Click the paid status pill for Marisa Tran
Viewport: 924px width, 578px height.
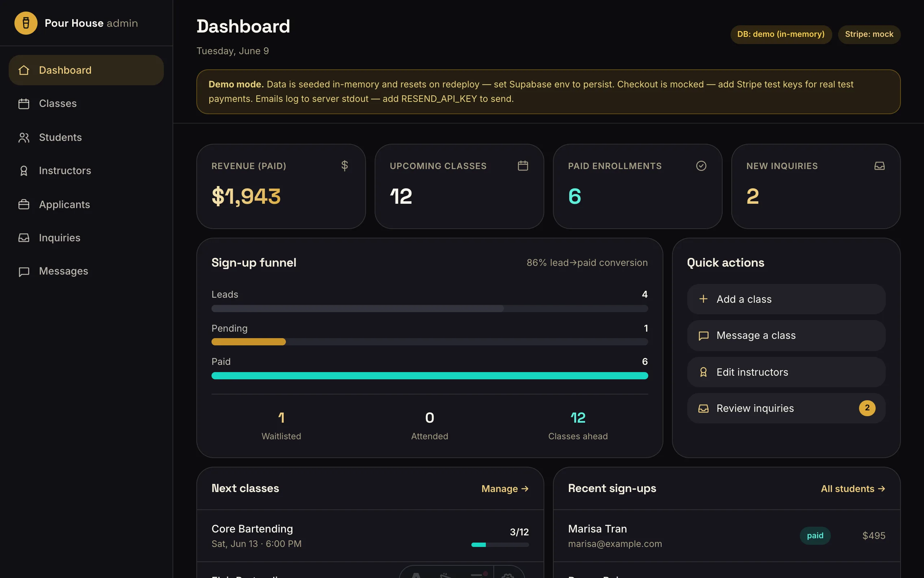coord(815,536)
